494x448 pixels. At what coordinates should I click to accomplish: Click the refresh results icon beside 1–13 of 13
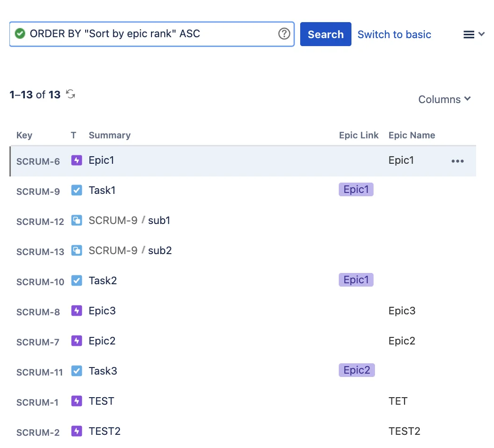pyautogui.click(x=71, y=94)
